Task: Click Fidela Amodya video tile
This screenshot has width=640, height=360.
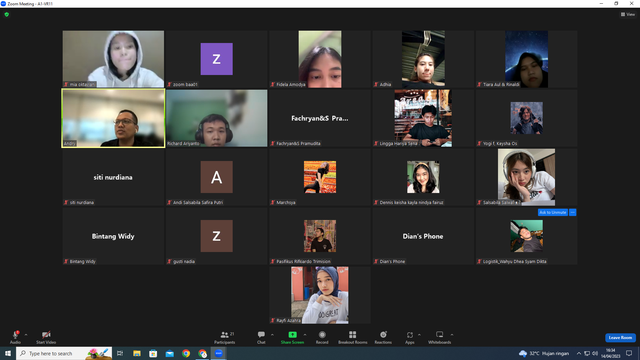Action: (320, 59)
